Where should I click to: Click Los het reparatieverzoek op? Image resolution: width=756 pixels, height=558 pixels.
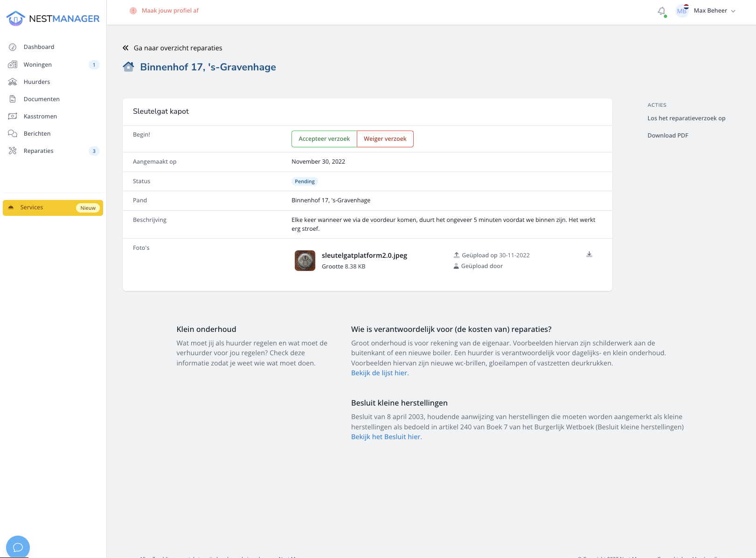(686, 118)
